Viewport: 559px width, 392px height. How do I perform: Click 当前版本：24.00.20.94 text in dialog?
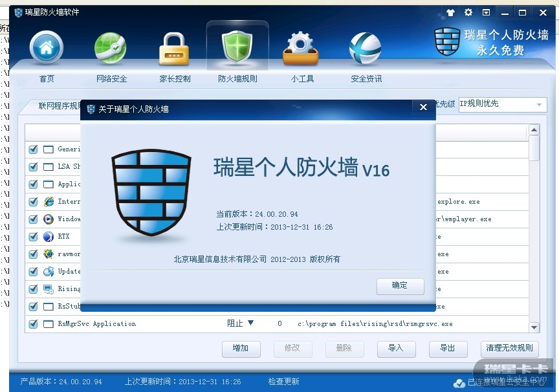coord(257,214)
